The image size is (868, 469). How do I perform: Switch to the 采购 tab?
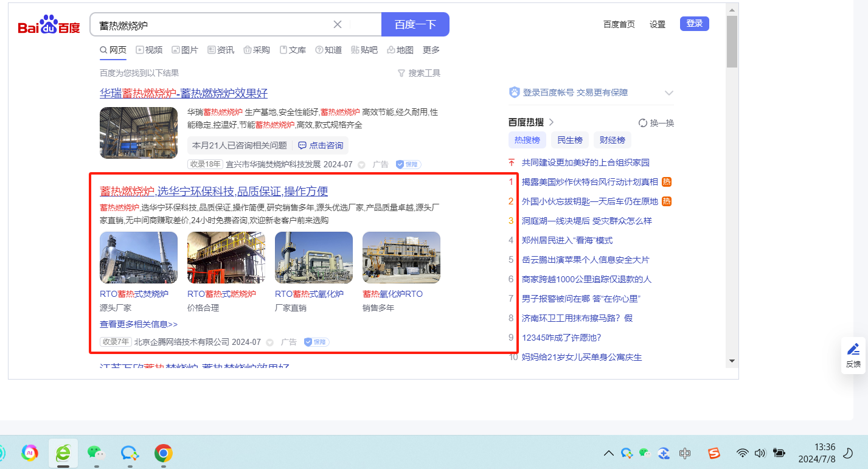pyautogui.click(x=257, y=50)
